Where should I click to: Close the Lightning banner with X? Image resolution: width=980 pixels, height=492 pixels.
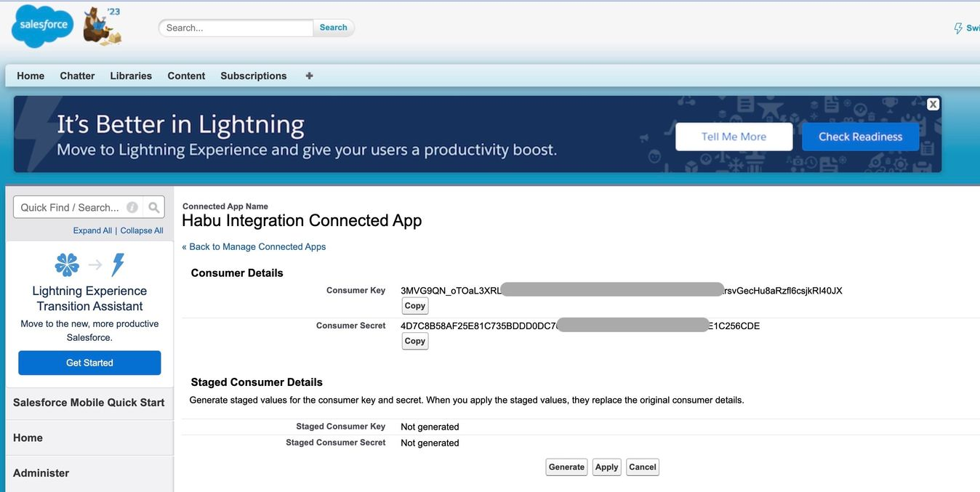tap(933, 104)
